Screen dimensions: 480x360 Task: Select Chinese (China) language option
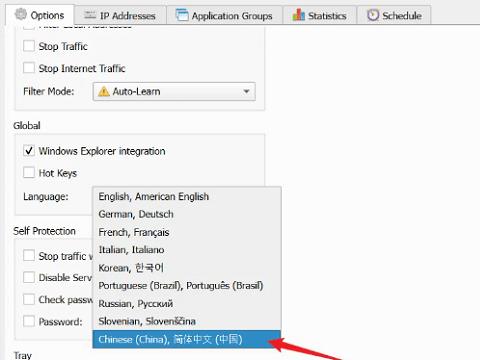(x=187, y=339)
